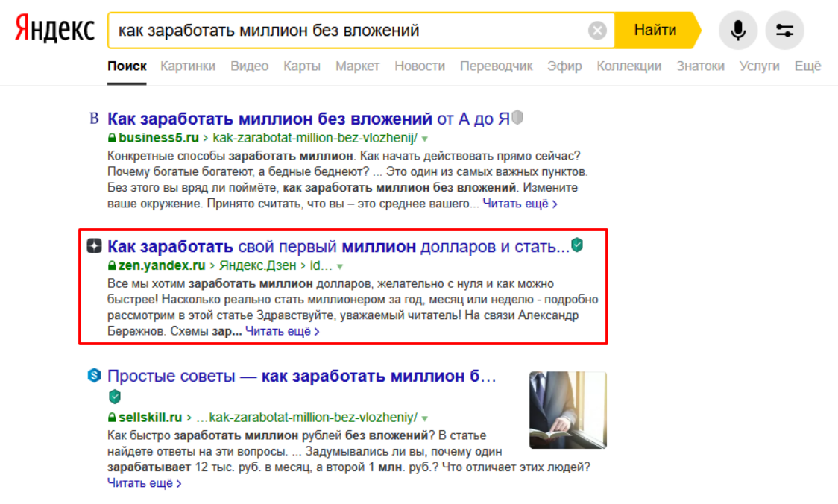
Task: Click the business5.ru favicon icon
Action: pyautogui.click(x=94, y=118)
